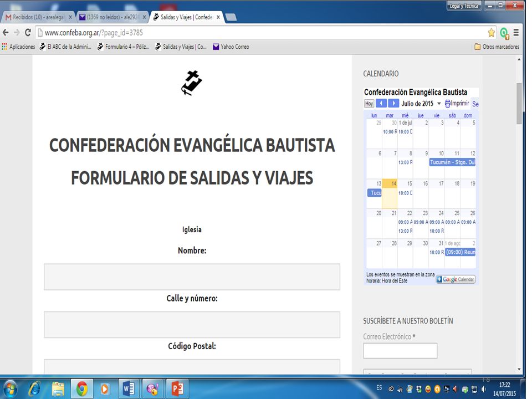The width and height of the screenshot is (532, 399).
Task: Open the Otros marcadores folder
Action: click(497, 47)
